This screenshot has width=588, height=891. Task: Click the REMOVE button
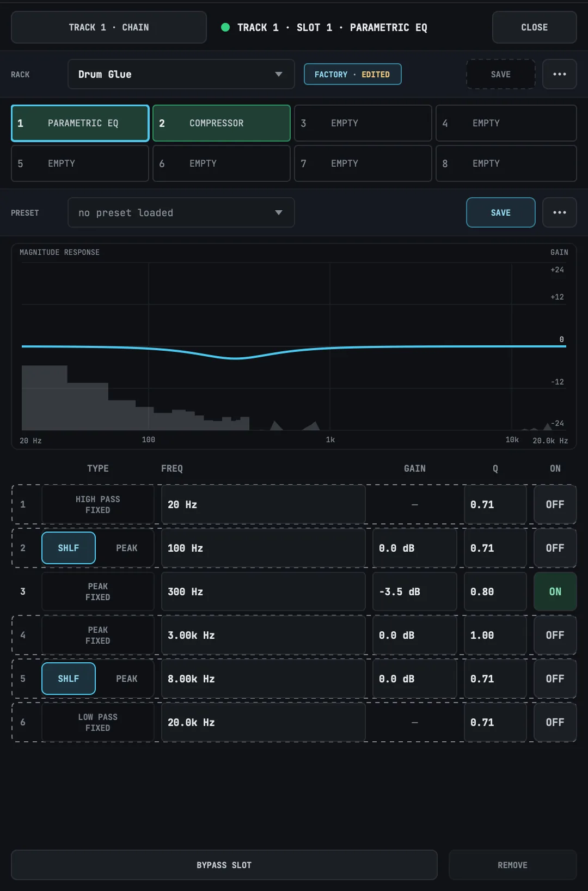513,865
